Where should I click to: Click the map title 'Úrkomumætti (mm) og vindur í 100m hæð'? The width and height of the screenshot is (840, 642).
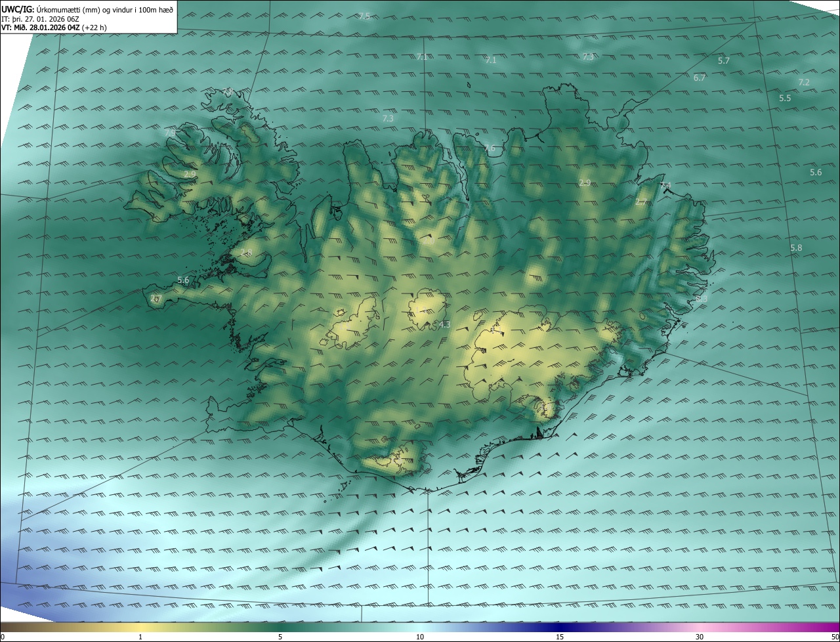[105, 10]
